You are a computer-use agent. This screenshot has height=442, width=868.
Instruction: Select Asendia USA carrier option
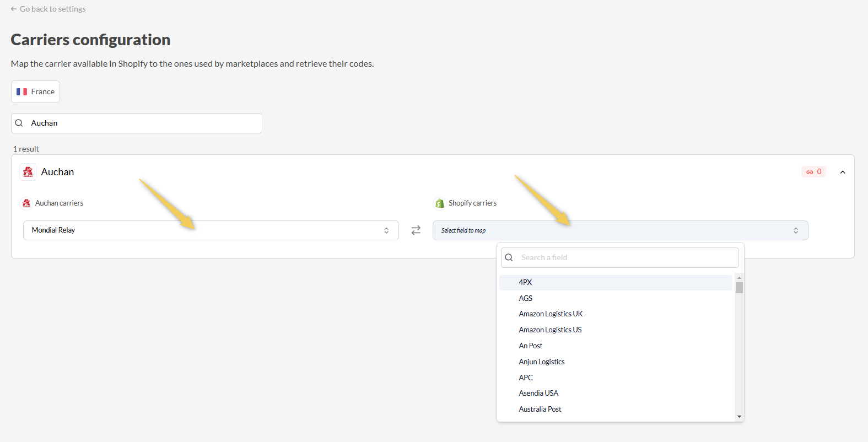coord(538,394)
